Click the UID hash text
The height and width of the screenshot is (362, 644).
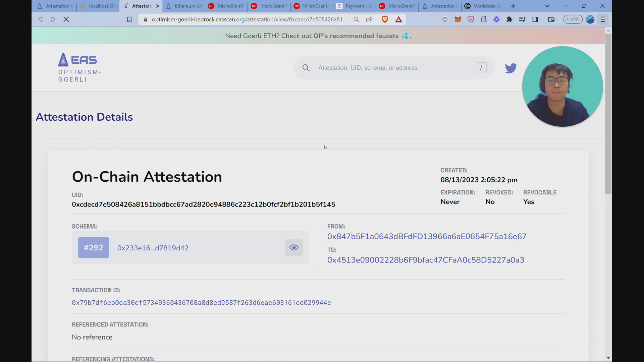click(x=204, y=204)
